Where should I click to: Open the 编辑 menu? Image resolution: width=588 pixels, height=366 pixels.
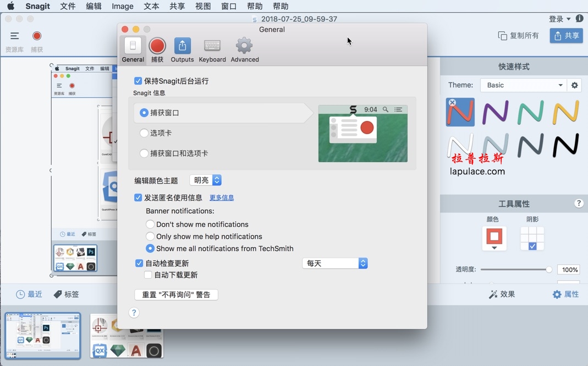[94, 6]
